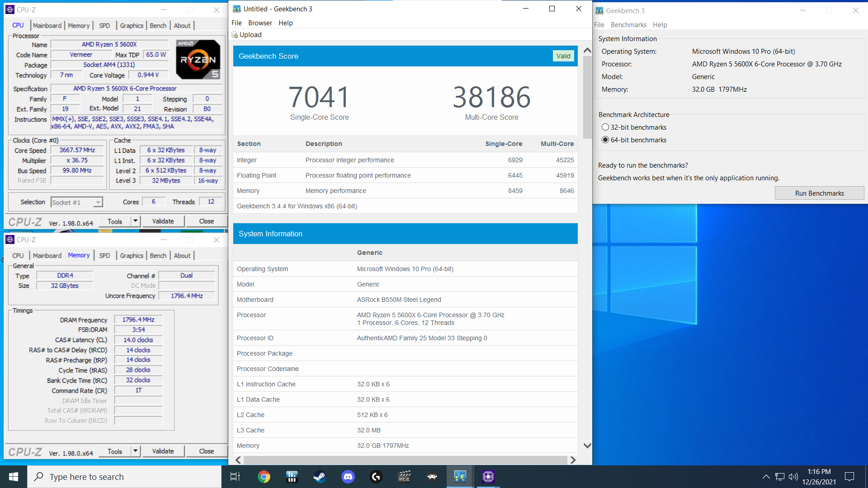Click Close button in top CPU-Z
Screen dimensions: 868x488
[207, 221]
